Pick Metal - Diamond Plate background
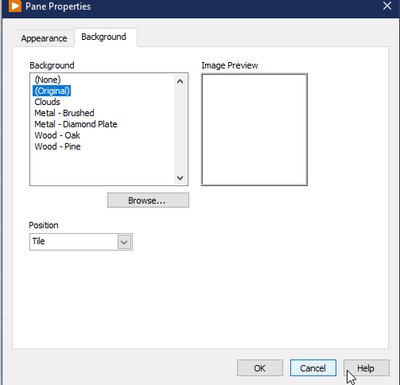This screenshot has width=400, height=385. [76, 124]
